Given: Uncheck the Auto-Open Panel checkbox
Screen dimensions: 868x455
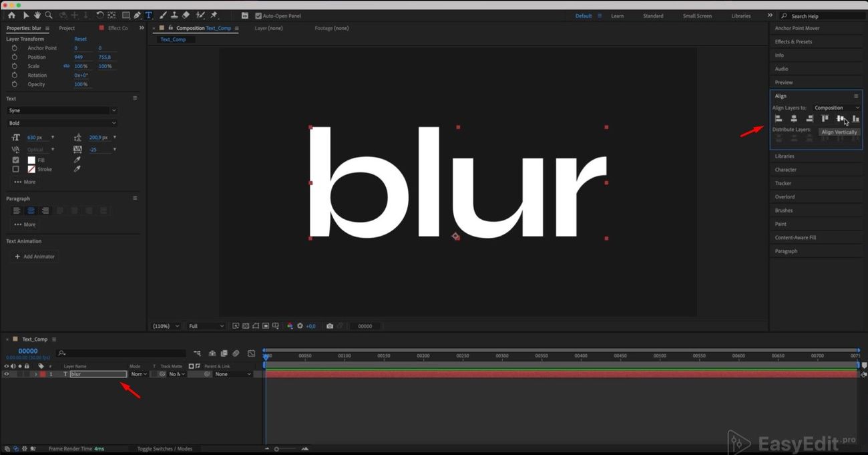Looking at the screenshot, I should pos(258,16).
